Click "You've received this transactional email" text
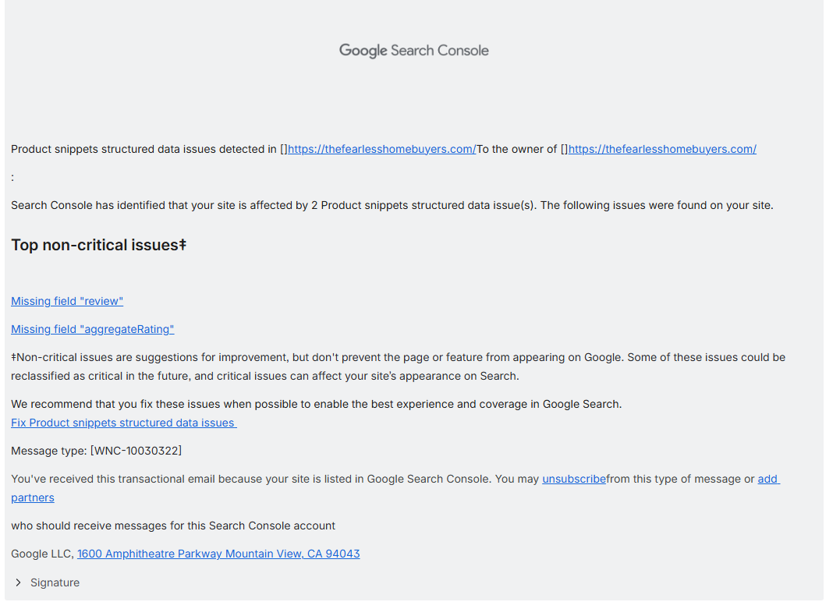This screenshot has height=616, width=840. (275, 480)
